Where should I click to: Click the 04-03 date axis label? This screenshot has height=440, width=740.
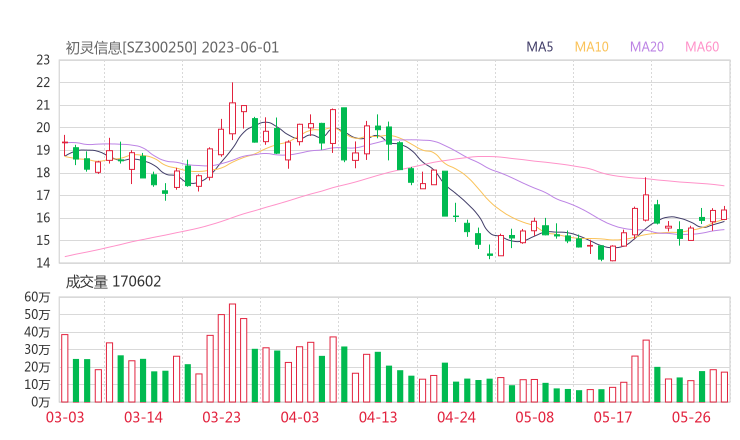(x=300, y=417)
